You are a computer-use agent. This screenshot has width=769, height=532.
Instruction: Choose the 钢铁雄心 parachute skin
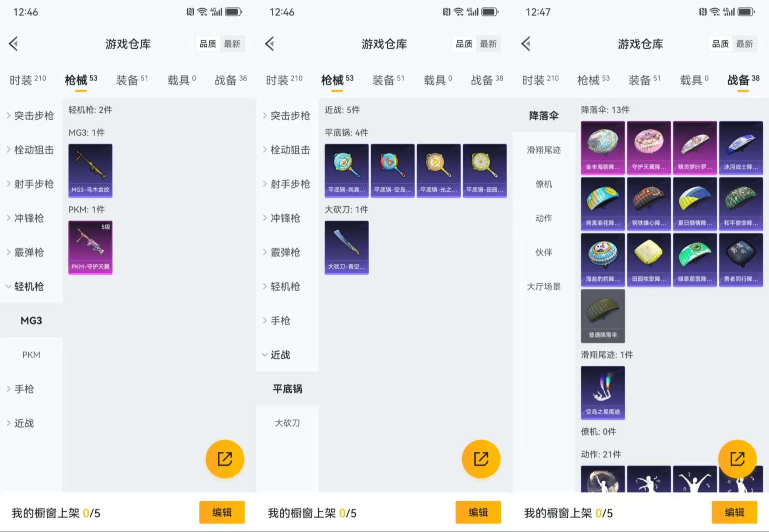(648, 203)
